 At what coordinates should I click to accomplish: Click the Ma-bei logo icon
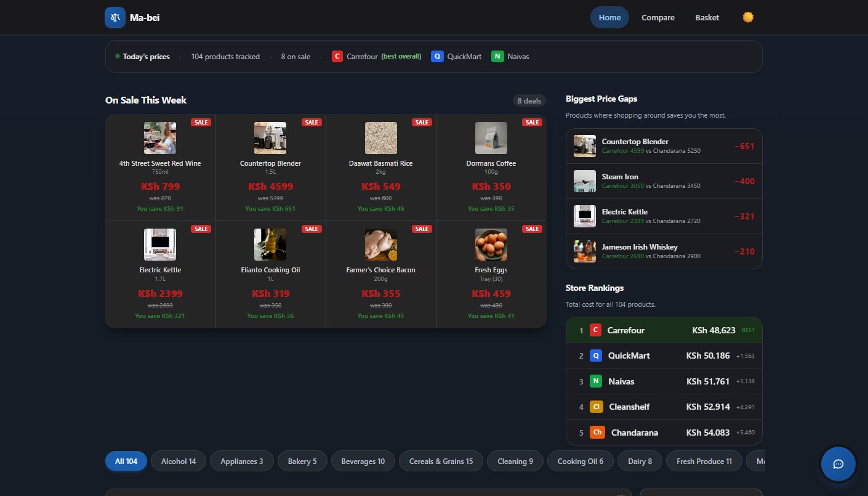[115, 17]
